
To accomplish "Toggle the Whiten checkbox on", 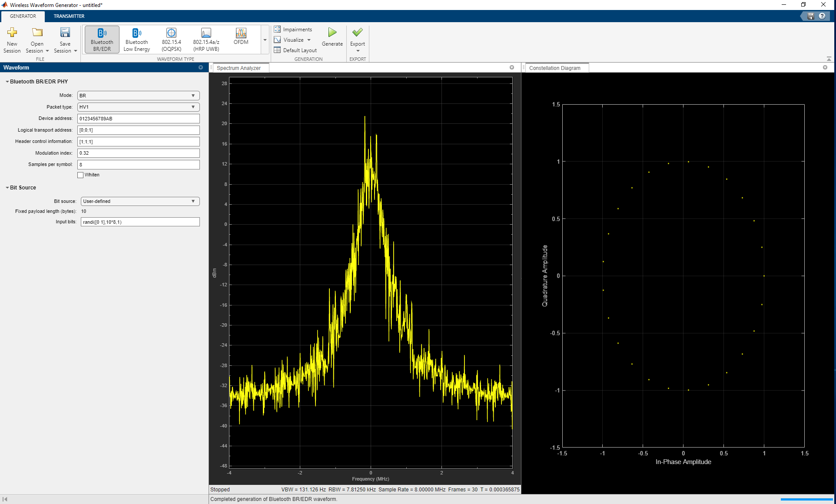I will click(80, 175).
